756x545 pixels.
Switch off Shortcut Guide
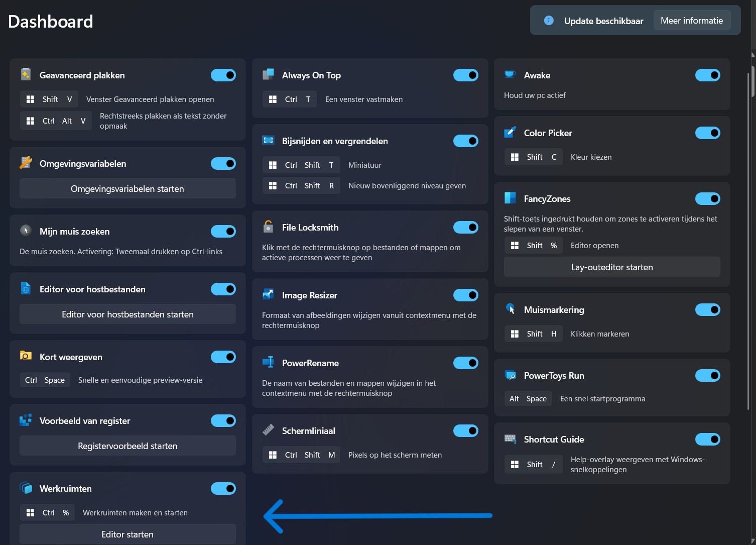click(x=708, y=439)
